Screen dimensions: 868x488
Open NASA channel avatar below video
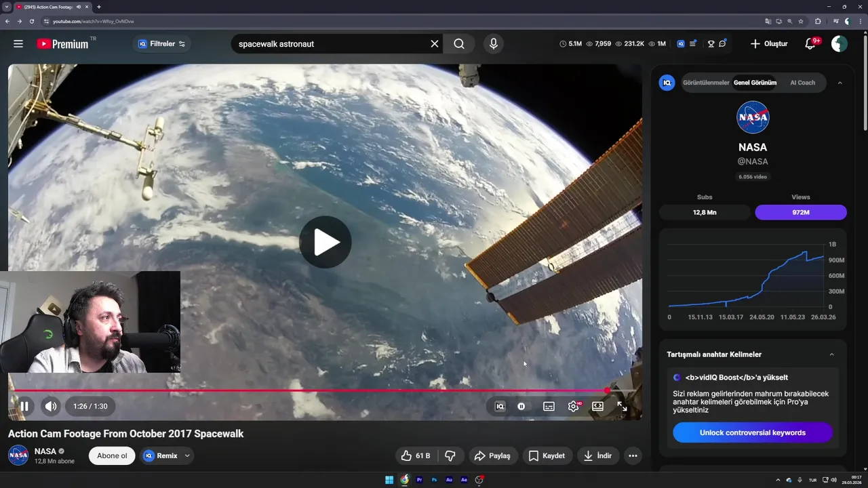pyautogui.click(x=18, y=455)
